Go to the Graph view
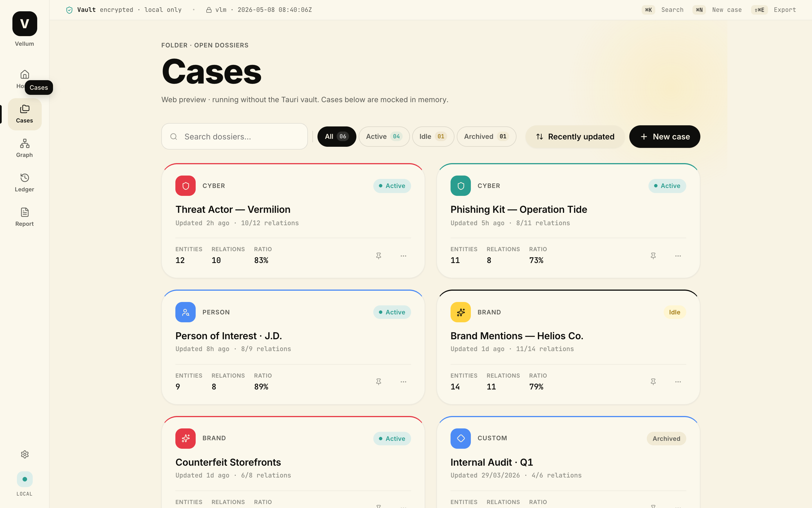 tap(25, 148)
